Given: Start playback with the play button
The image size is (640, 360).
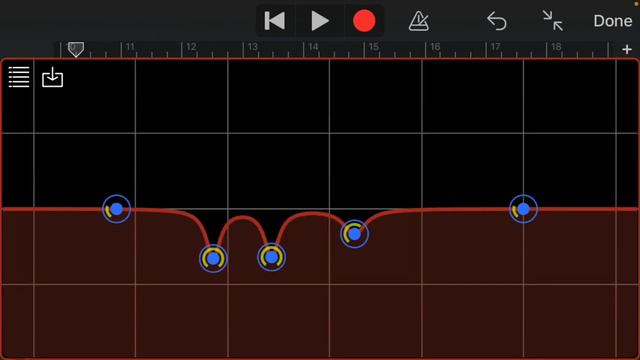Looking at the screenshot, I should tap(320, 21).
